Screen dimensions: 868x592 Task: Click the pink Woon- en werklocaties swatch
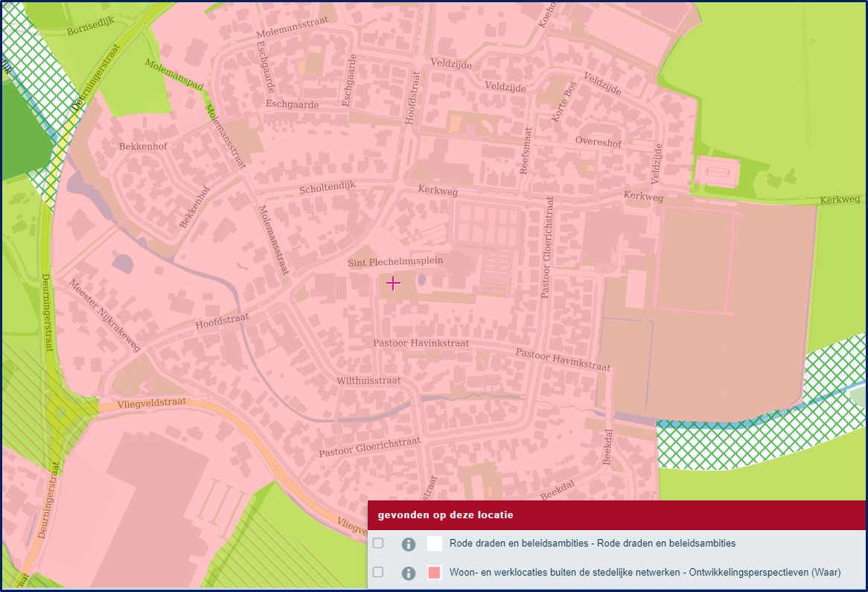pos(435,573)
